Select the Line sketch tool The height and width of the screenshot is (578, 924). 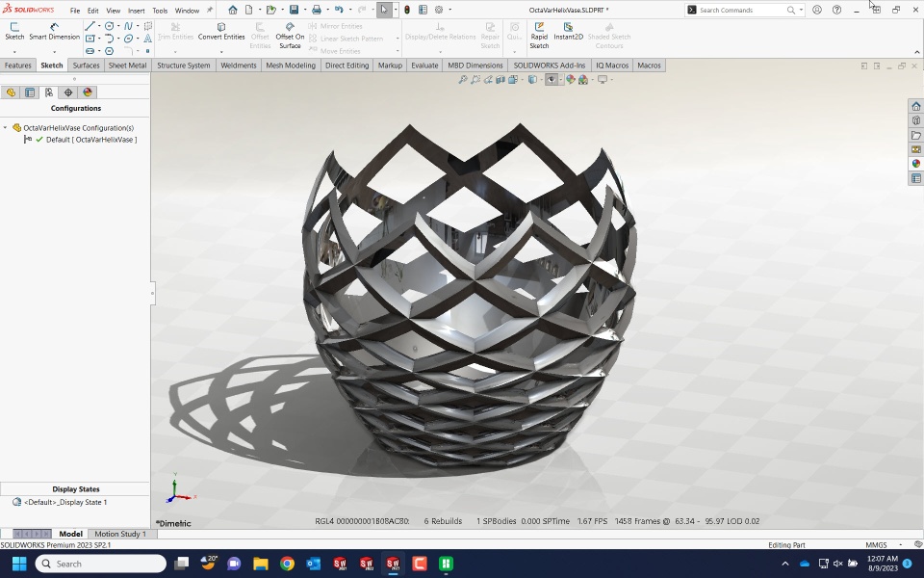click(90, 26)
